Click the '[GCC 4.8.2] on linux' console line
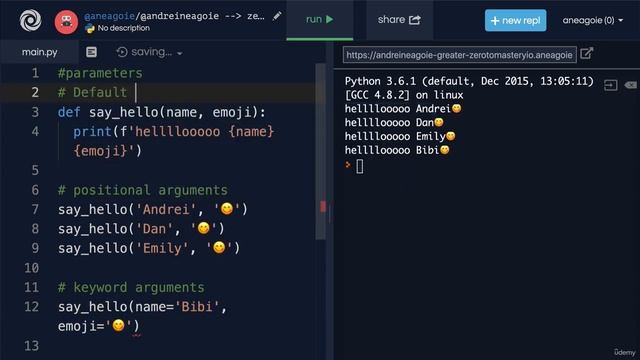 [404, 95]
